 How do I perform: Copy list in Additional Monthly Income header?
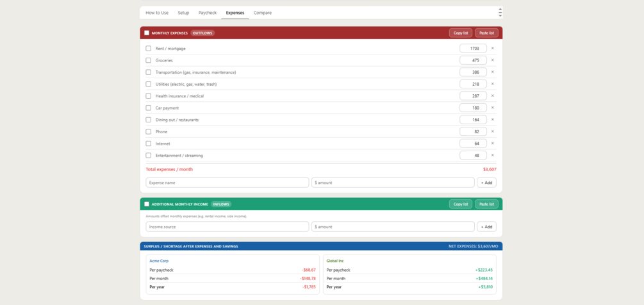(460, 204)
